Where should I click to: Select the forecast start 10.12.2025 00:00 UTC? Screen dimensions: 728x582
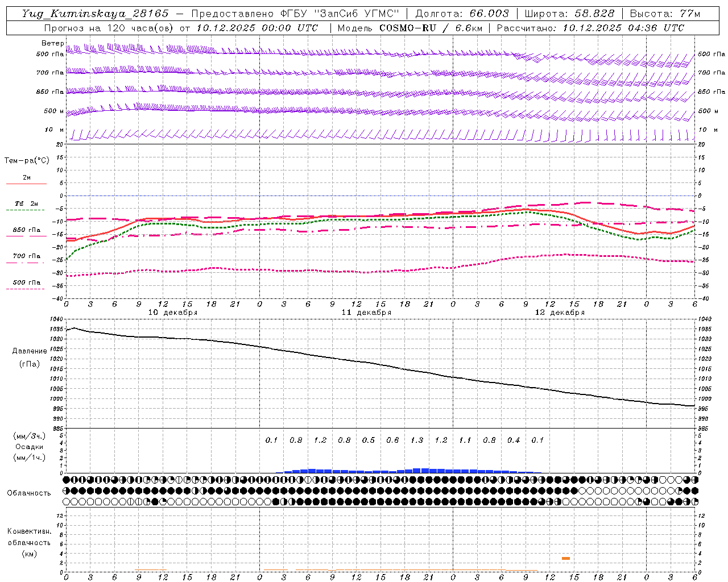click(x=257, y=28)
